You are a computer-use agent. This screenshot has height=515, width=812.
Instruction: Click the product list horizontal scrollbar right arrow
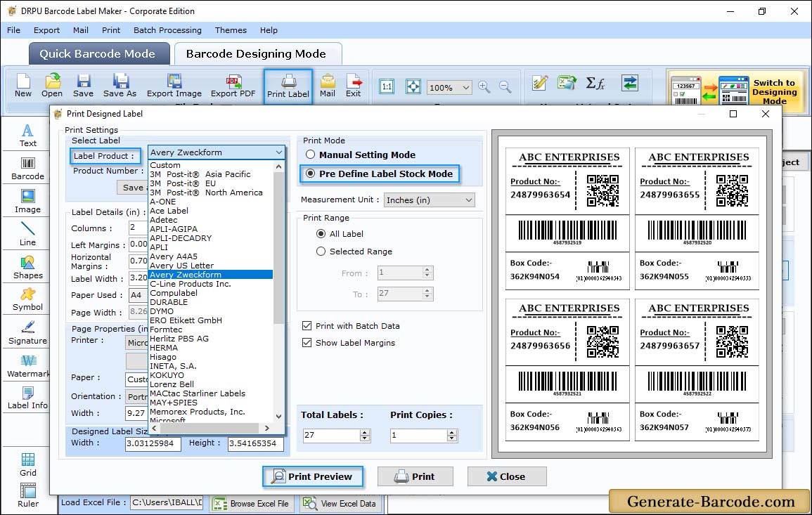267,428
